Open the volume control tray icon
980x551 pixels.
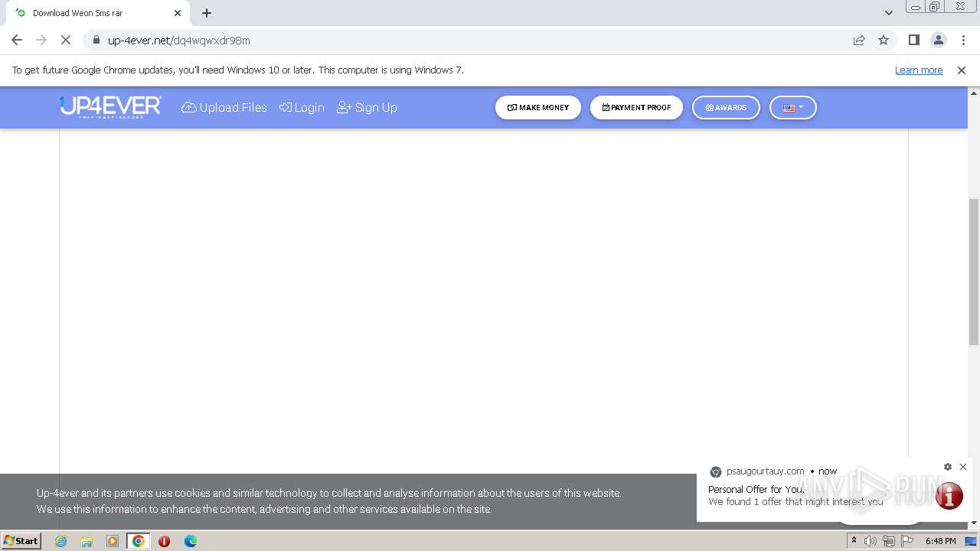tap(871, 541)
